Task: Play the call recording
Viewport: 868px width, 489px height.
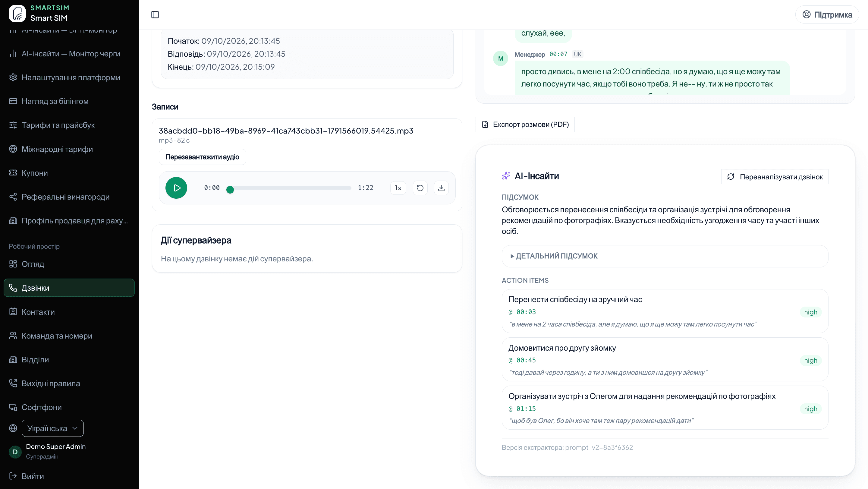Action: coord(176,188)
